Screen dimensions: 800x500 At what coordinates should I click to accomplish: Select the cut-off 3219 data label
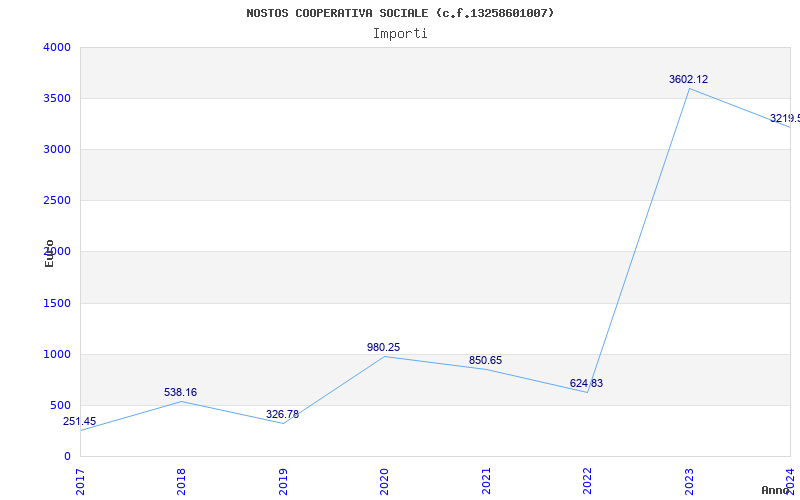pos(785,118)
